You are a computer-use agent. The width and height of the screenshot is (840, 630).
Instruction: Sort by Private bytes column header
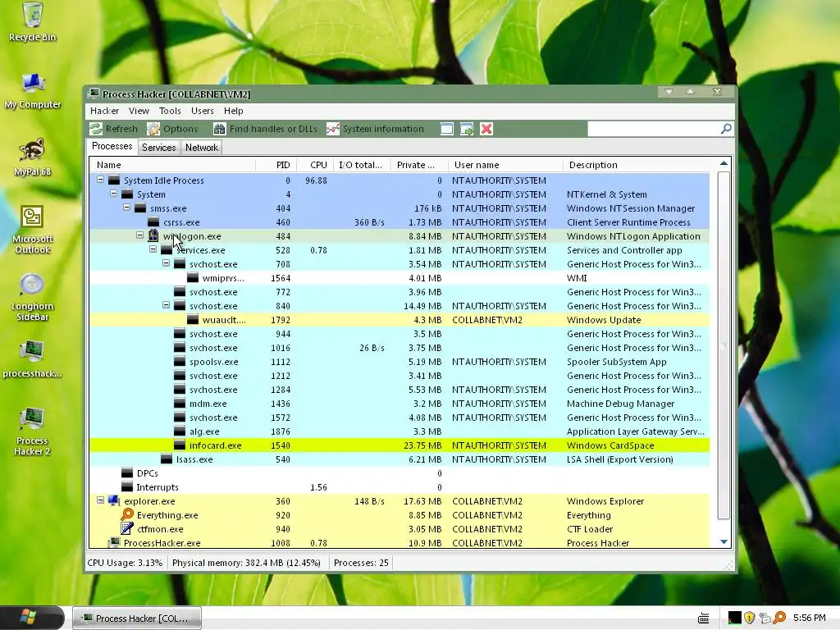pos(419,165)
